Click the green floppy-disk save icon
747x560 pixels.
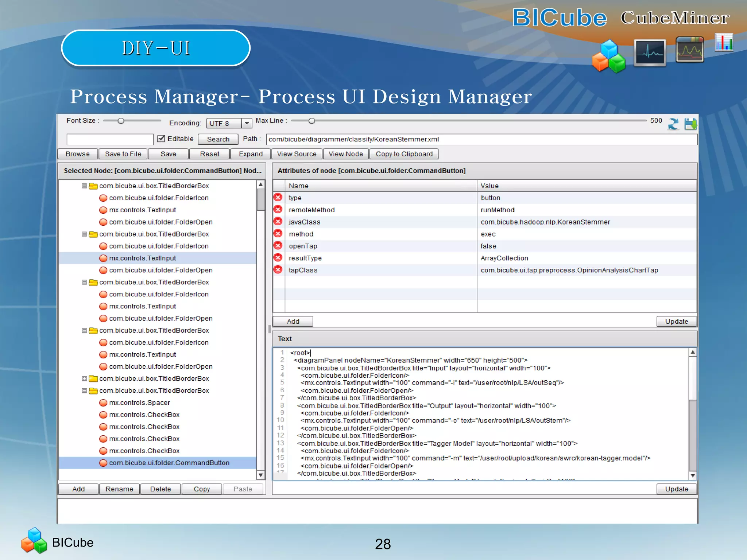point(690,124)
